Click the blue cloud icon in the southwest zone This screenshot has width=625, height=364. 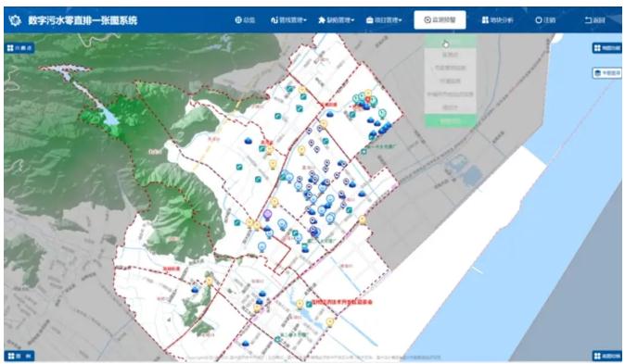[x=195, y=290]
